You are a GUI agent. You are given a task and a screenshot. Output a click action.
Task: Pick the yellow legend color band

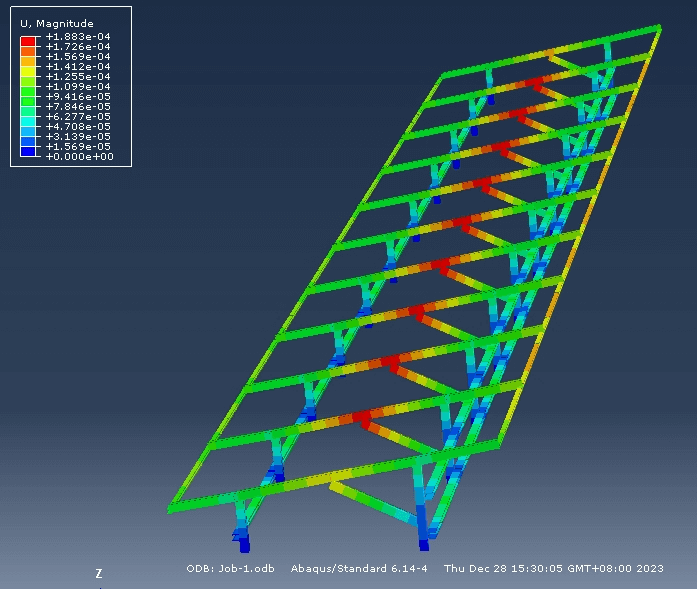tap(29, 72)
